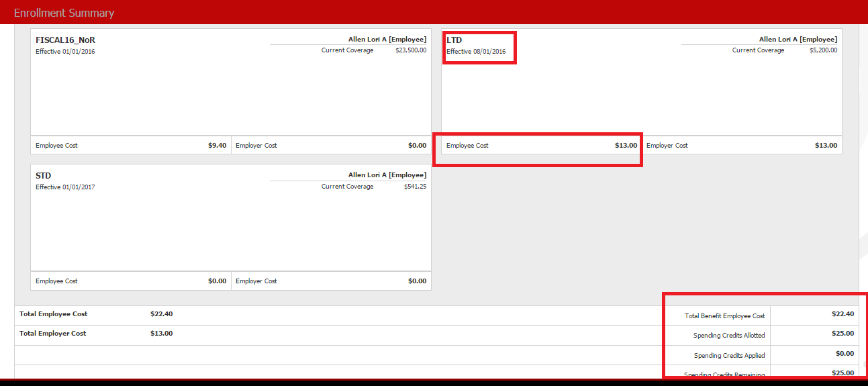
Task: Click the LTD Employee Cost row
Action: coord(541,146)
